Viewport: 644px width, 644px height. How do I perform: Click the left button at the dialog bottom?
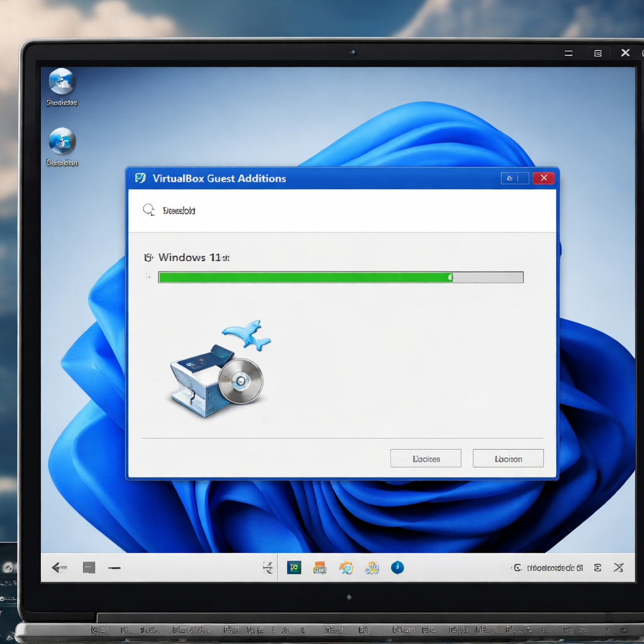click(x=426, y=458)
